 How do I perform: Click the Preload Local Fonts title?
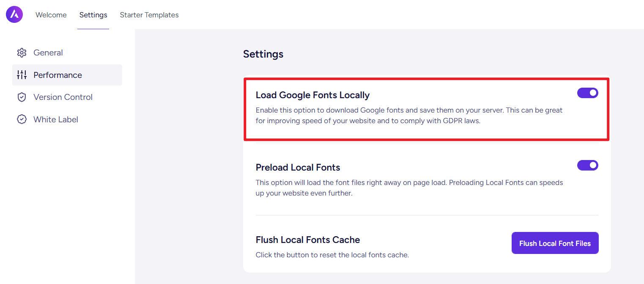click(298, 168)
